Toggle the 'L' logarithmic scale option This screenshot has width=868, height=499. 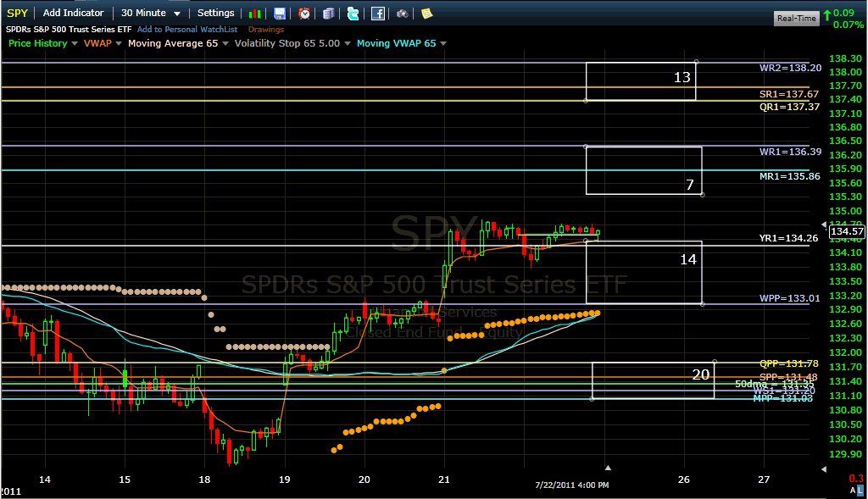(860, 491)
